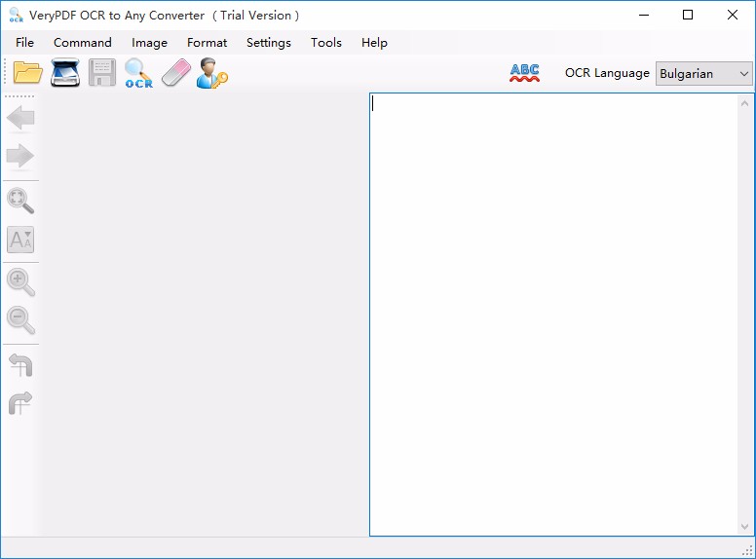Select the pink eraser tool

[176, 73]
